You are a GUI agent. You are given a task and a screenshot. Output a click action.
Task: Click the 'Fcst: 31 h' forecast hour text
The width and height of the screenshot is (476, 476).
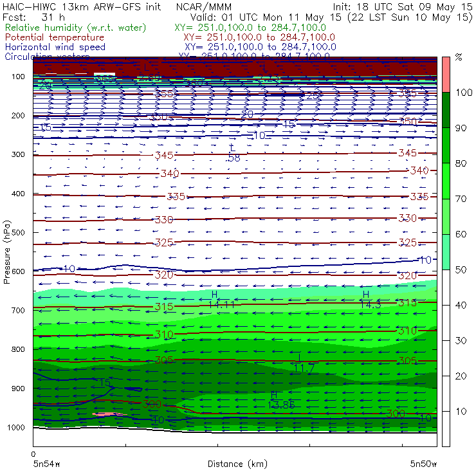point(33,17)
